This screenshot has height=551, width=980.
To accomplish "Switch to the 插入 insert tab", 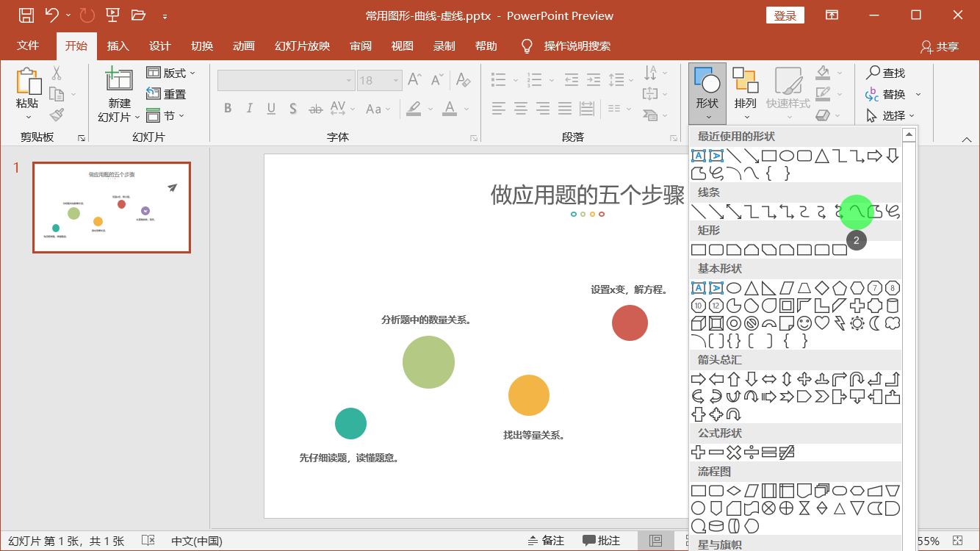I will tap(118, 46).
